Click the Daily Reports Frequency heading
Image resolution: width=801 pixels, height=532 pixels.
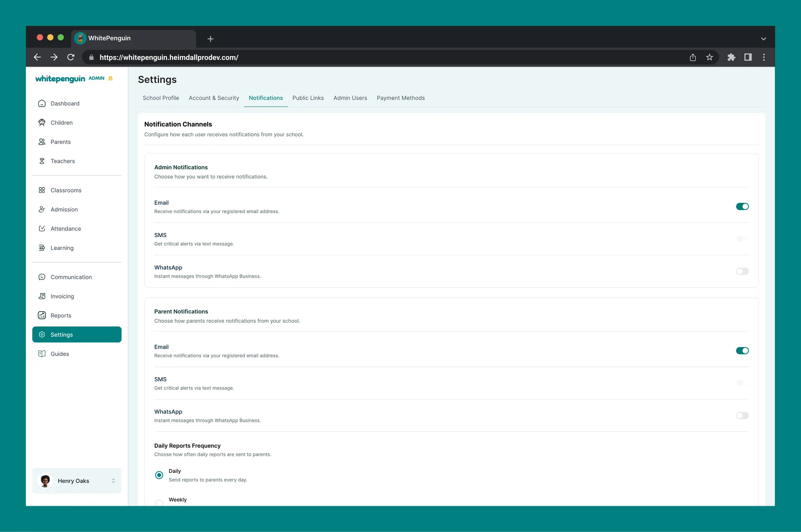click(187, 446)
